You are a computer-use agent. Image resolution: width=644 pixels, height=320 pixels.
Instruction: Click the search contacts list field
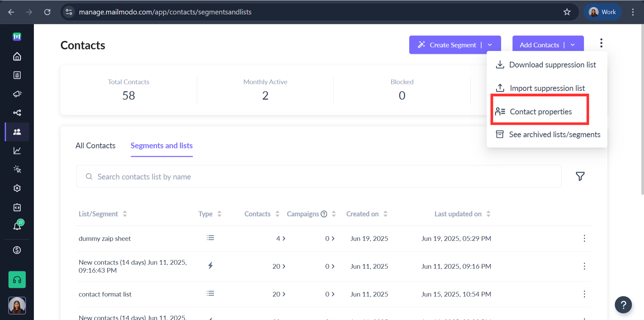tap(319, 176)
